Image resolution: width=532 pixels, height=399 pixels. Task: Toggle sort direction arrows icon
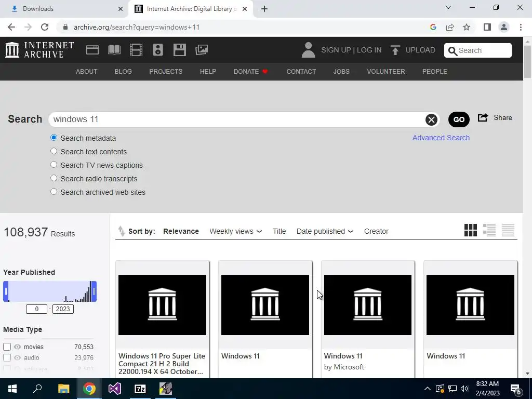(121, 231)
